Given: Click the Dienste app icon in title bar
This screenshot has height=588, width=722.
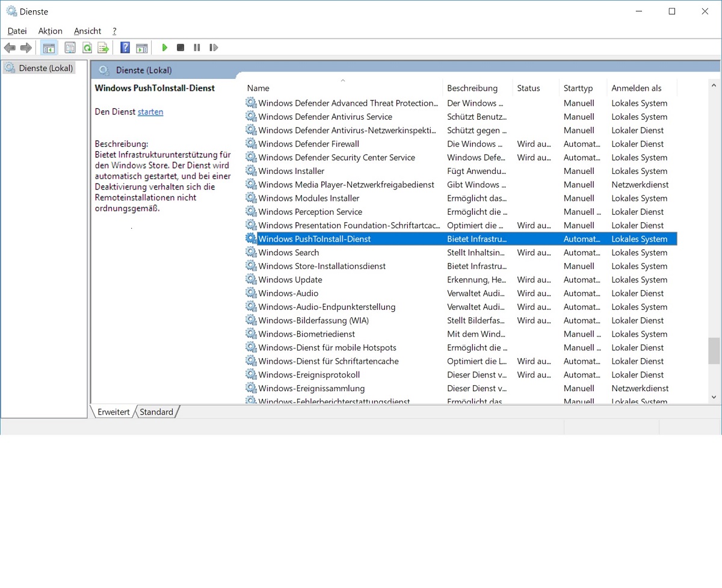Looking at the screenshot, I should (x=11, y=11).
